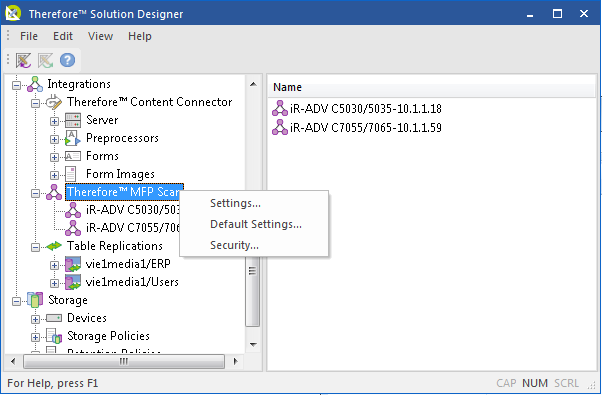Screen dimensions: 602x395
Task: Click the Server label in tree
Action: point(102,120)
